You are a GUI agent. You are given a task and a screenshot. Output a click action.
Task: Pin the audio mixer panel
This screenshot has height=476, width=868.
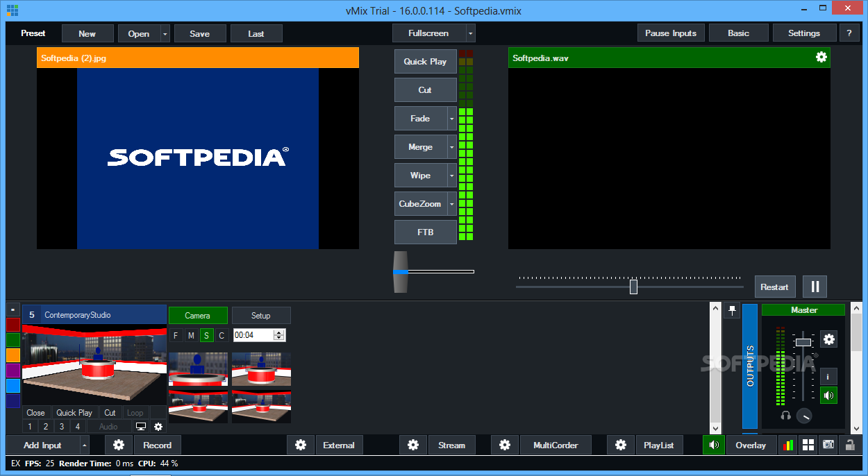coord(732,311)
